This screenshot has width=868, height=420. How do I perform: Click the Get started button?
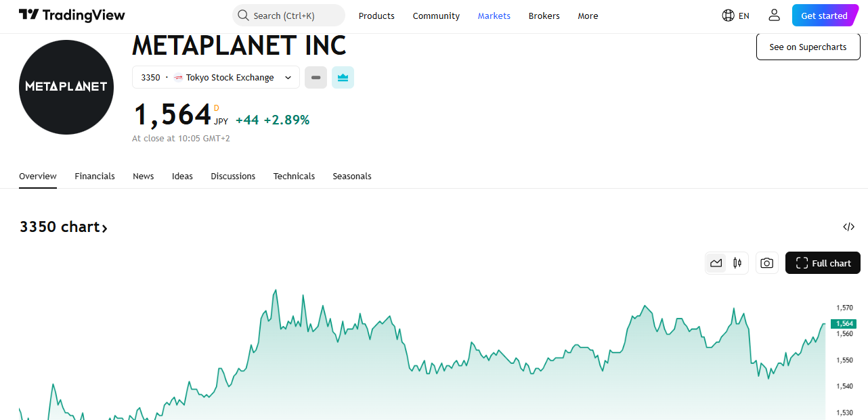coord(824,16)
